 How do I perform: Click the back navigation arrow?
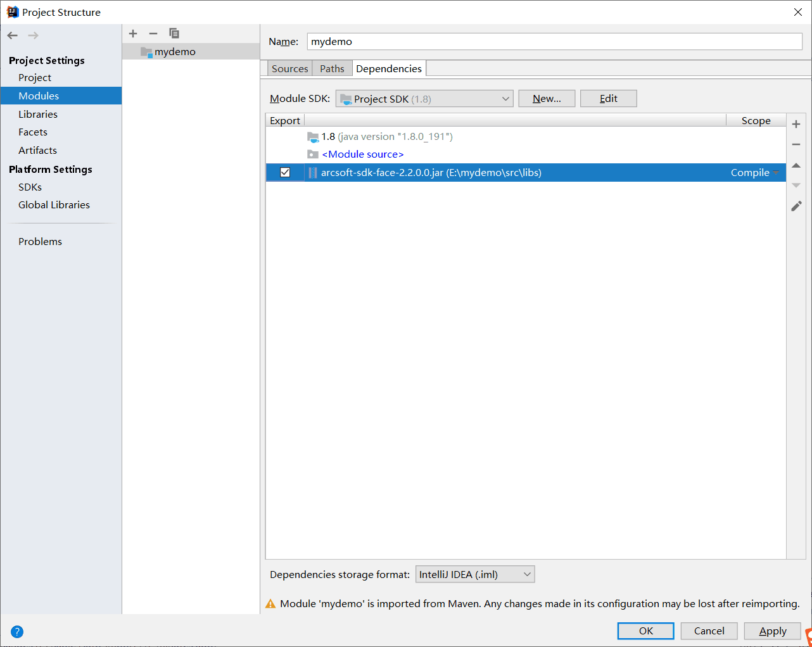(x=11, y=35)
